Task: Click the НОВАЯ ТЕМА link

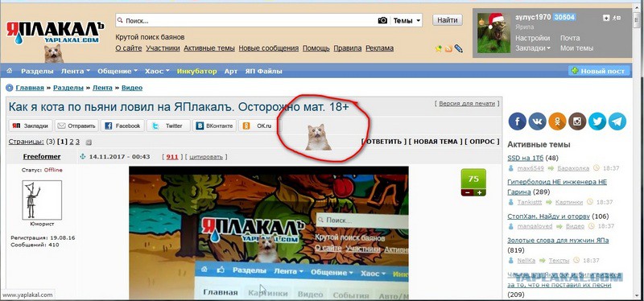Action: [x=436, y=142]
